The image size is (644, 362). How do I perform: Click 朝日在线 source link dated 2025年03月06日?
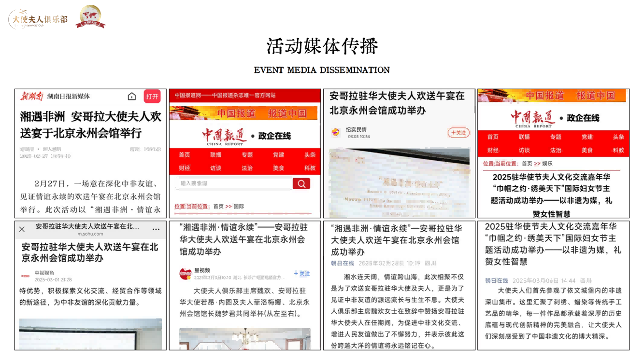pyautogui.click(x=497, y=280)
